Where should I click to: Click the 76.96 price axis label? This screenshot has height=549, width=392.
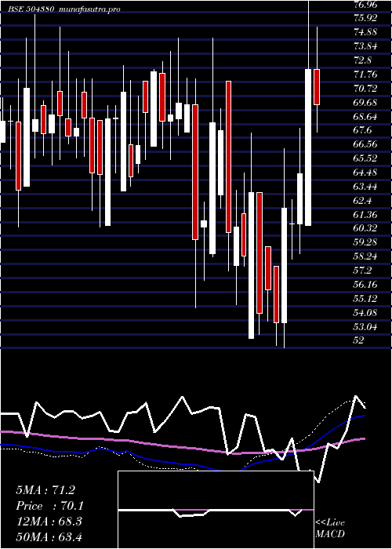(365, 4)
